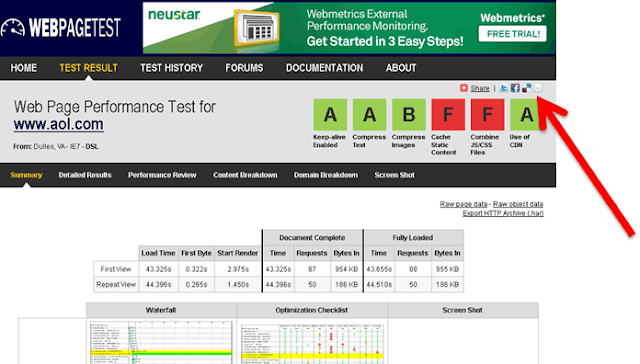This screenshot has height=364, width=640.
Task: Open Test History
Action: coord(171,68)
